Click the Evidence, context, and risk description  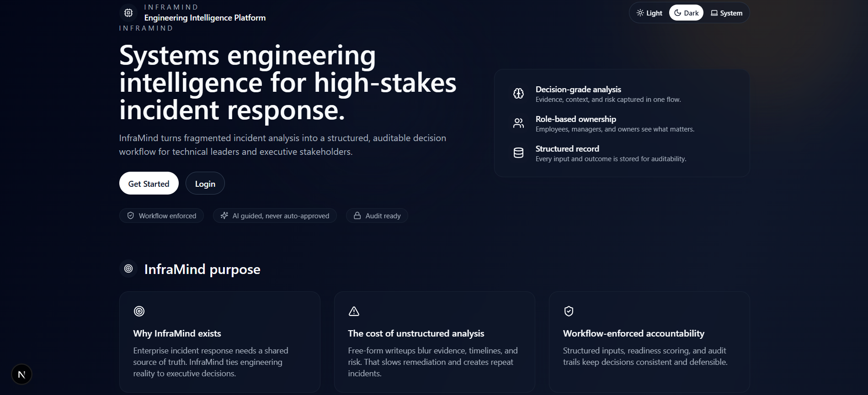pyautogui.click(x=608, y=100)
